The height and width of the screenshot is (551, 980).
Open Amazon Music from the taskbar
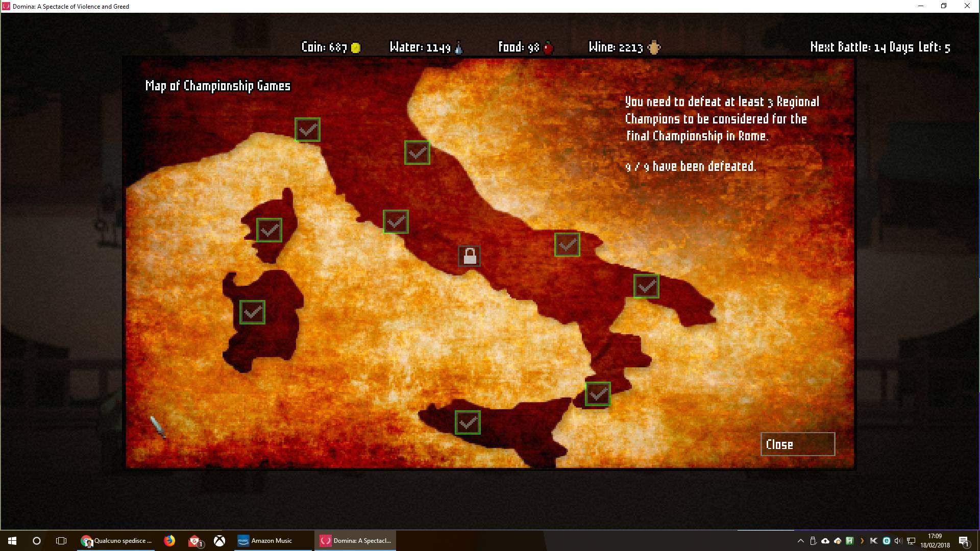click(272, 541)
